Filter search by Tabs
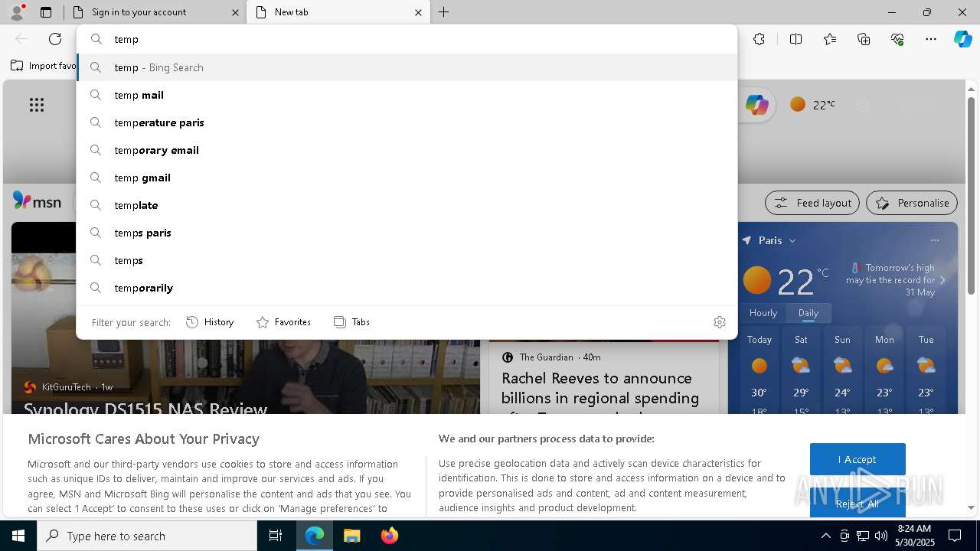 coord(351,322)
